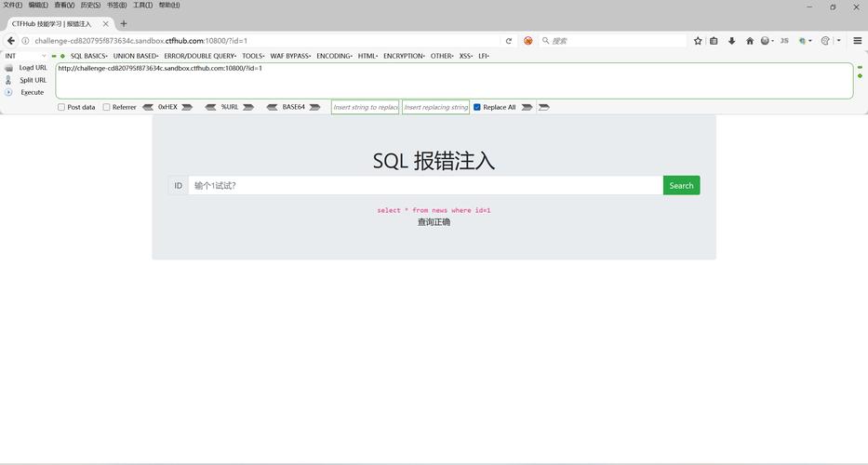Expand the UNION BASED menu

(136, 56)
